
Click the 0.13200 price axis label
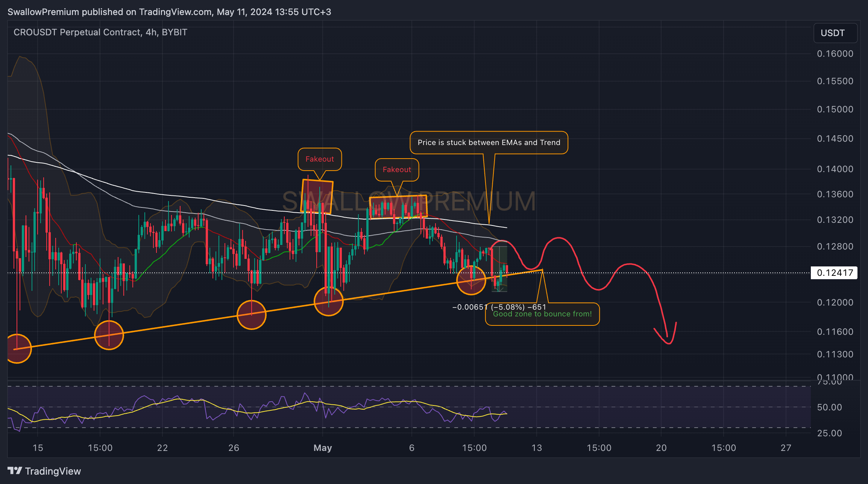point(835,219)
